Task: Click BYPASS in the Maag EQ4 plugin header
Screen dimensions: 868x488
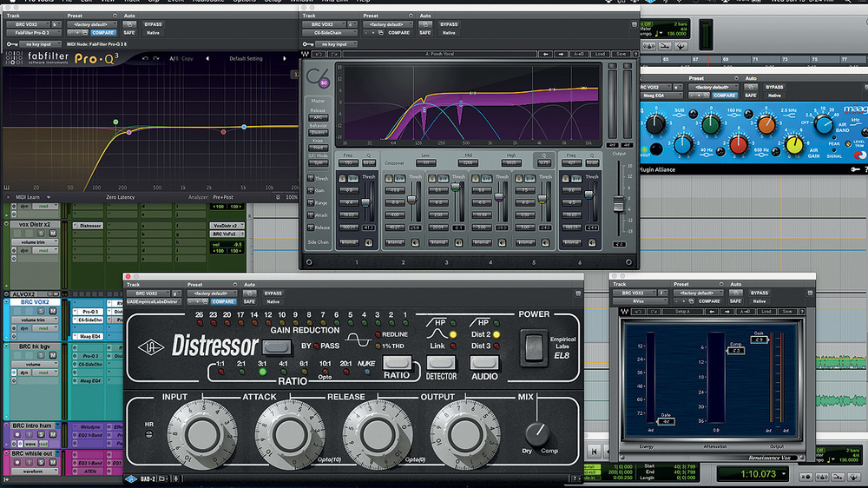Action: click(773, 87)
